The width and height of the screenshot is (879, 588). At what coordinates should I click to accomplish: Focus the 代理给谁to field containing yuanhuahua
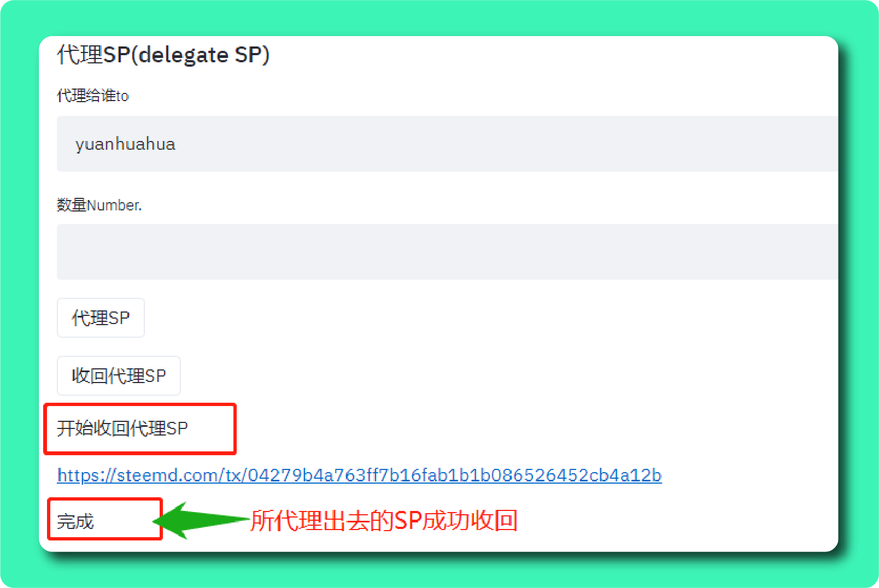(x=447, y=144)
